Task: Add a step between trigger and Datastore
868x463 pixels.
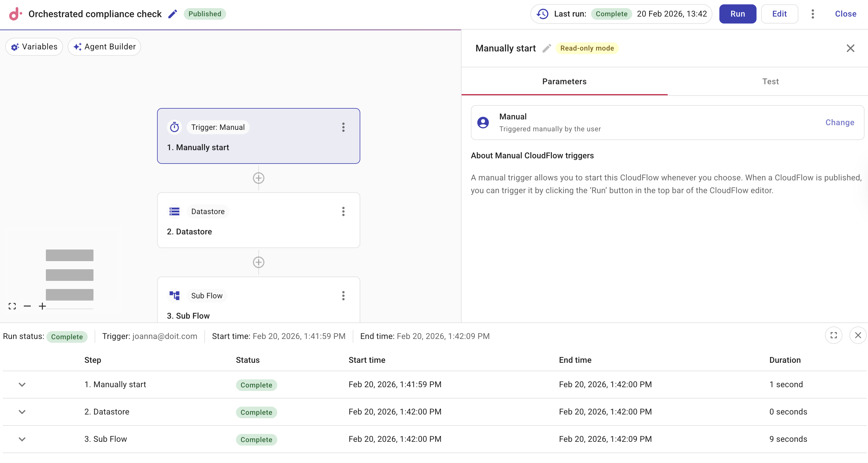Action: point(258,178)
